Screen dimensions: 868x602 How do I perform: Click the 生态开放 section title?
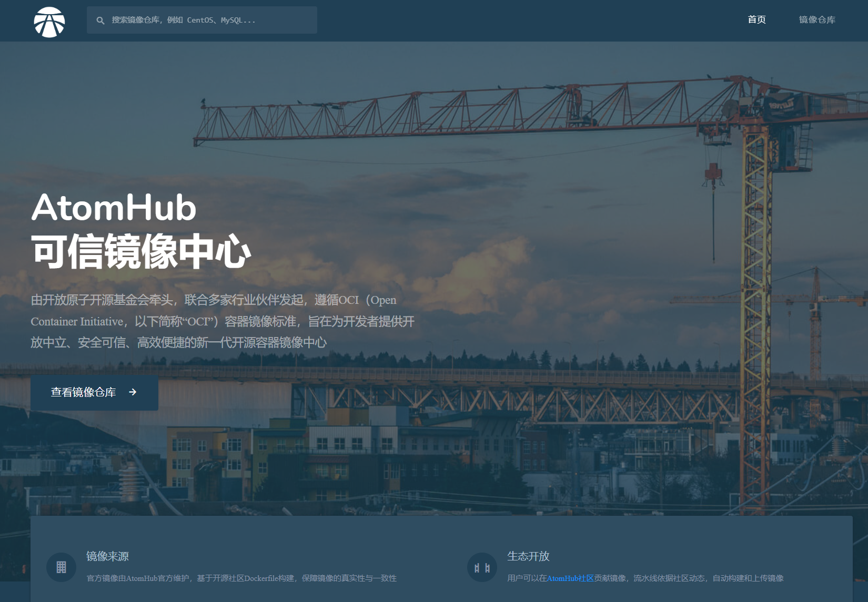[x=528, y=556]
